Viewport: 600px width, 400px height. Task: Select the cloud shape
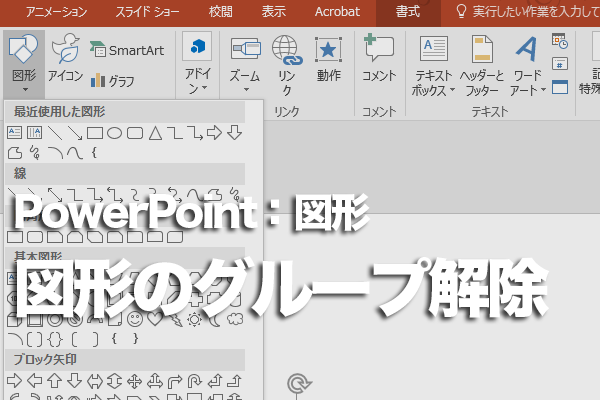click(x=235, y=319)
